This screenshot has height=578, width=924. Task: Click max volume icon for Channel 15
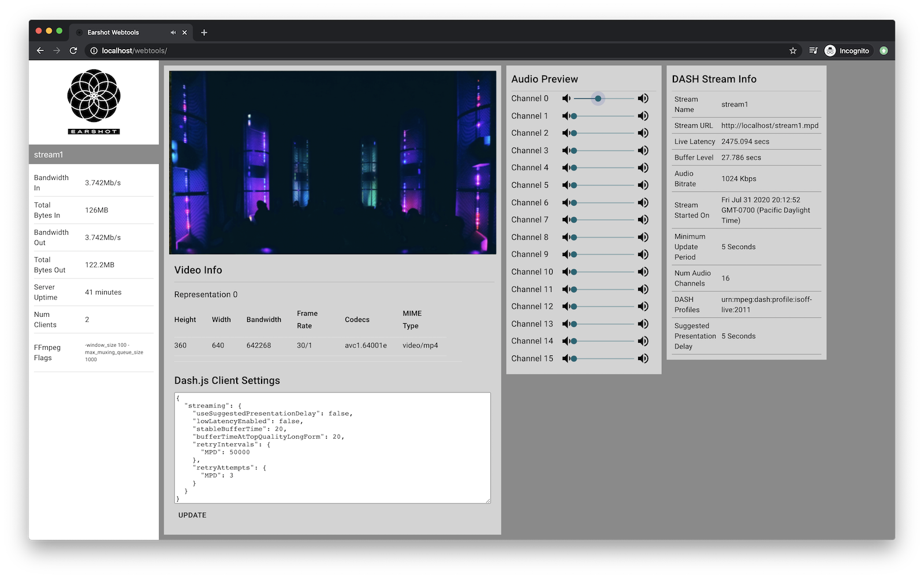pos(643,359)
